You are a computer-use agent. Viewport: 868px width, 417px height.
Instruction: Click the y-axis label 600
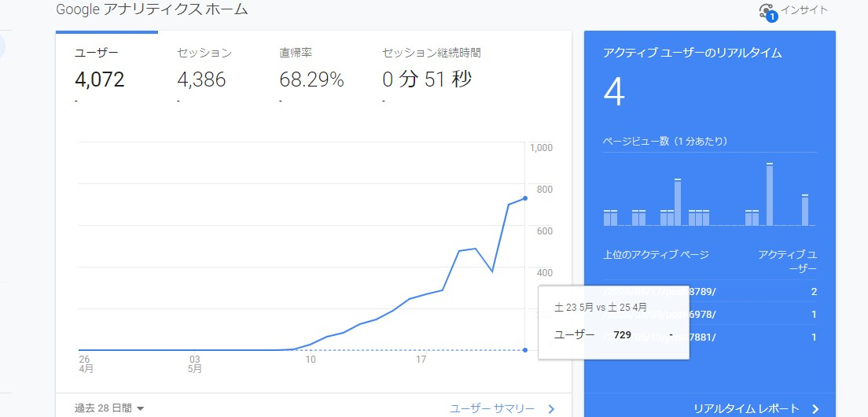click(x=545, y=231)
